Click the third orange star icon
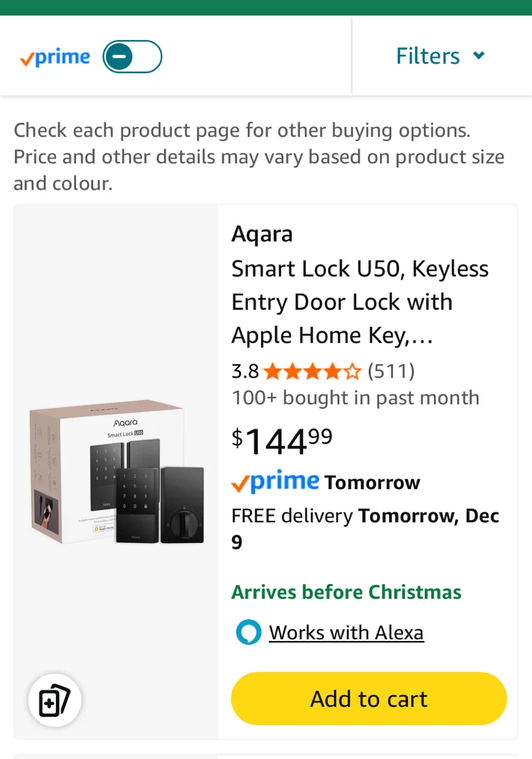532x759 pixels. pos(314,371)
